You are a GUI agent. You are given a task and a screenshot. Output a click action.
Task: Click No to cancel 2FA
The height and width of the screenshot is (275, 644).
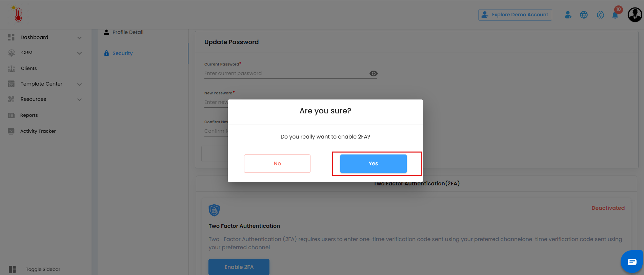[277, 164]
